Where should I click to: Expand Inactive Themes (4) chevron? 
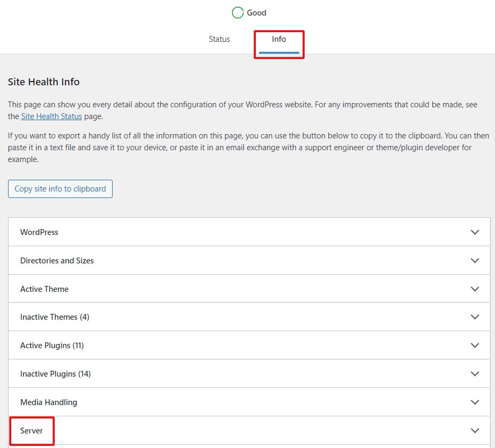[x=475, y=317]
